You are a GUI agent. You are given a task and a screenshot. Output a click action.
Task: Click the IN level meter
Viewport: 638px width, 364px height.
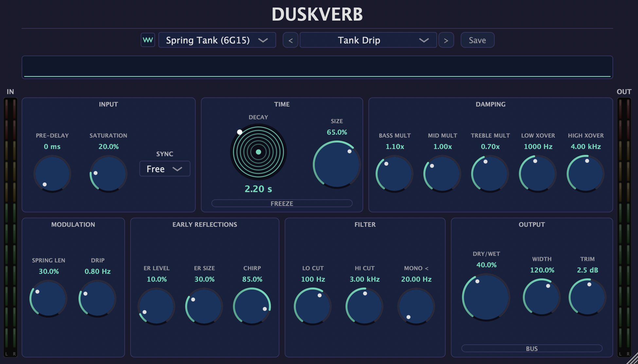10,227
